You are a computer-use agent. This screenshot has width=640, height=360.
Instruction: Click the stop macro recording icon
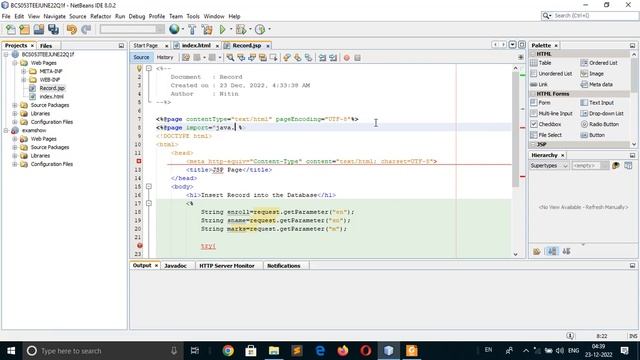[x=358, y=58]
